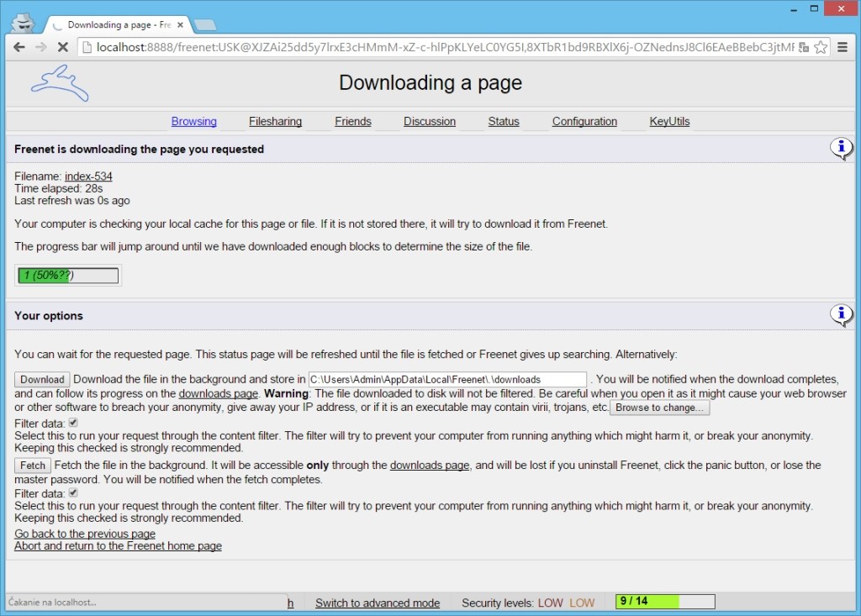This screenshot has width=861, height=616.
Task: Open a new browser tab
Action: [204, 24]
